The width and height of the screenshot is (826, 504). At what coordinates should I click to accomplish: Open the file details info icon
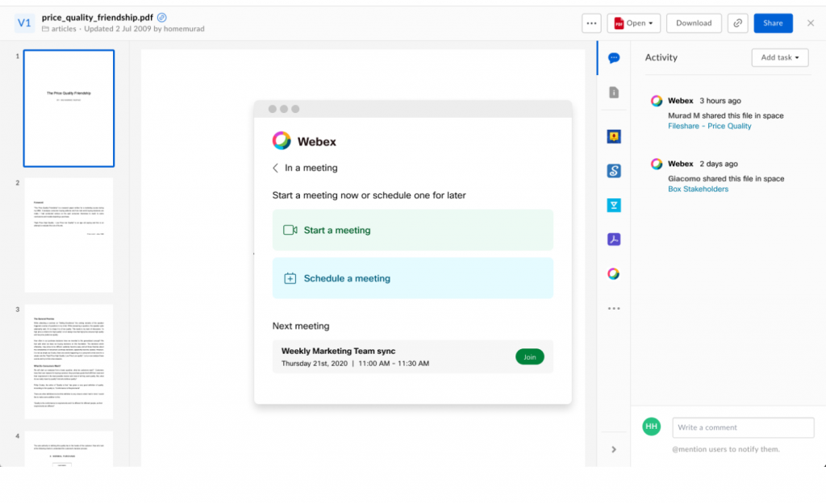tap(614, 91)
